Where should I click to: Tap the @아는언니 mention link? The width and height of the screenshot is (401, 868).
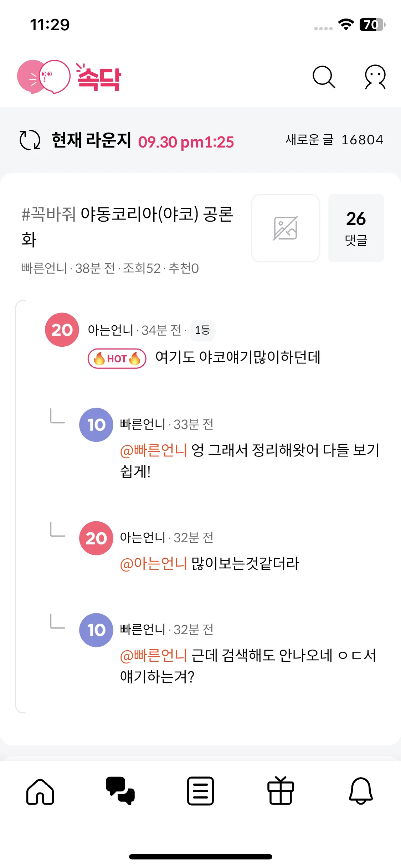(x=154, y=564)
